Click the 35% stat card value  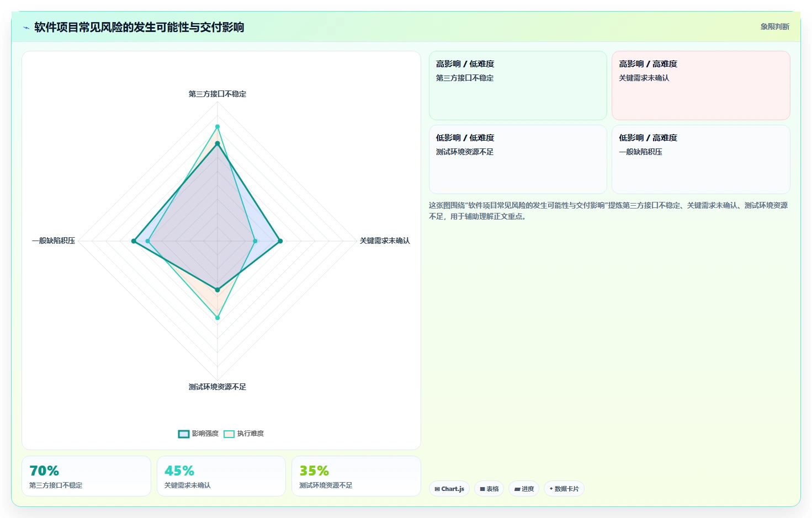point(314,471)
